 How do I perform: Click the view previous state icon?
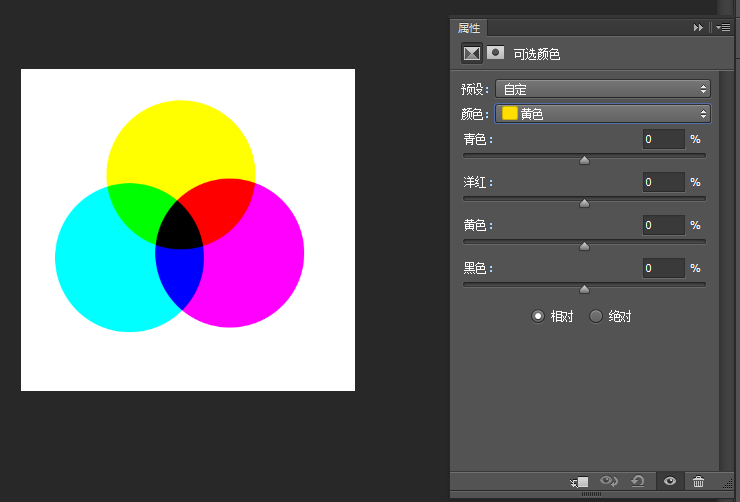click(608, 481)
